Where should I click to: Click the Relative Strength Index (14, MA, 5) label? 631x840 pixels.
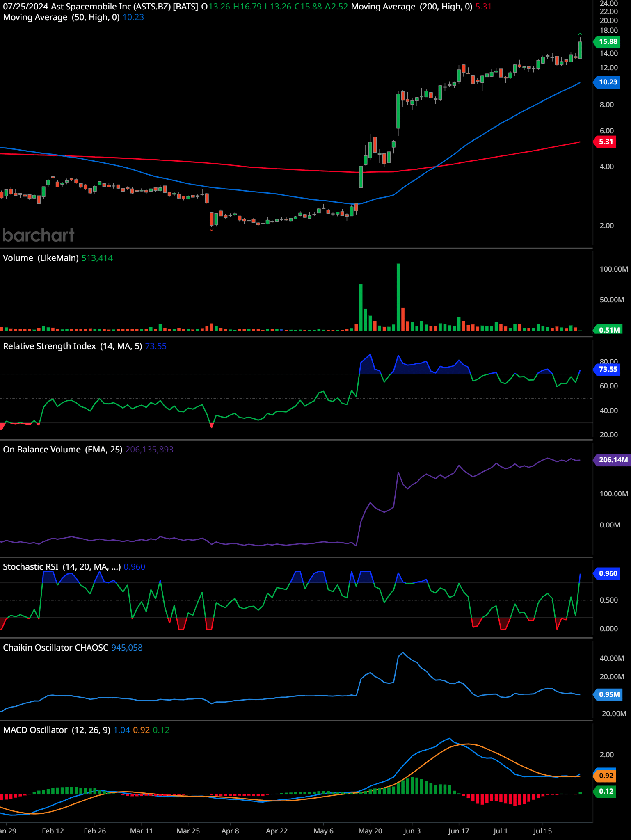tap(73, 346)
